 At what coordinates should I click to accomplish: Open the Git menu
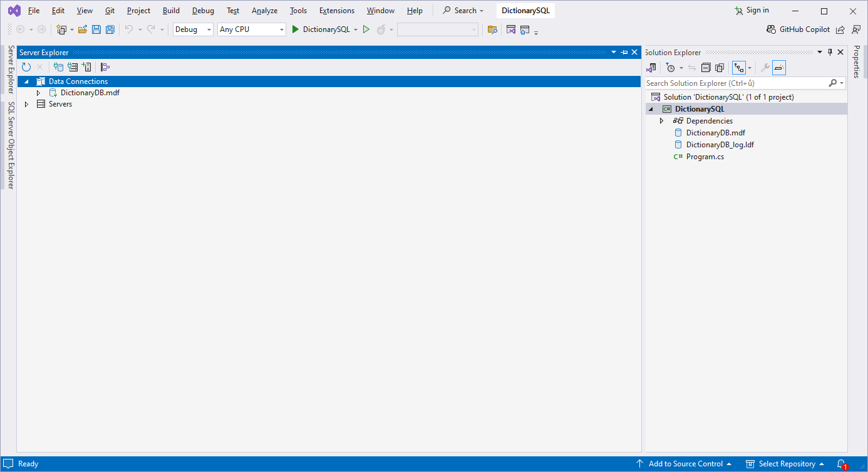pos(109,10)
